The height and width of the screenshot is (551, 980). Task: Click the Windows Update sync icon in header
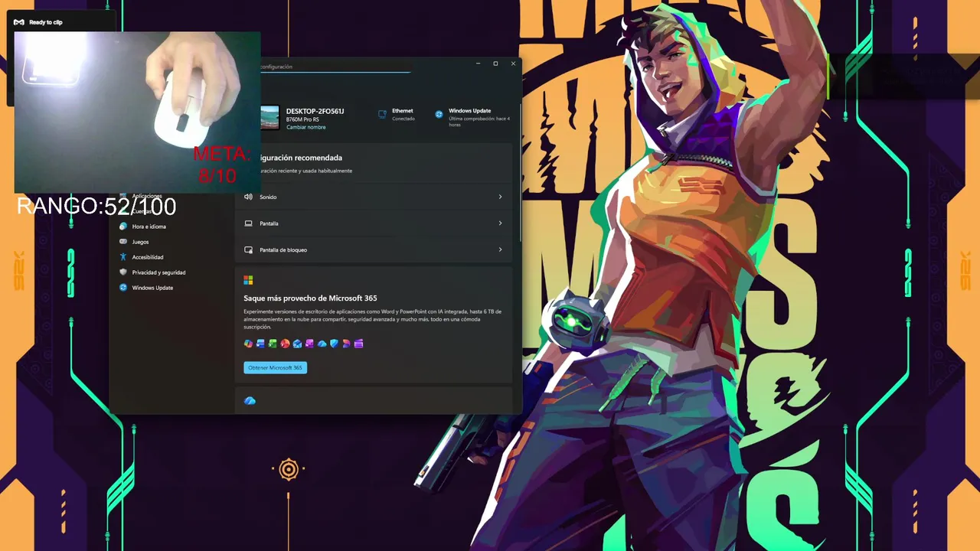point(439,114)
